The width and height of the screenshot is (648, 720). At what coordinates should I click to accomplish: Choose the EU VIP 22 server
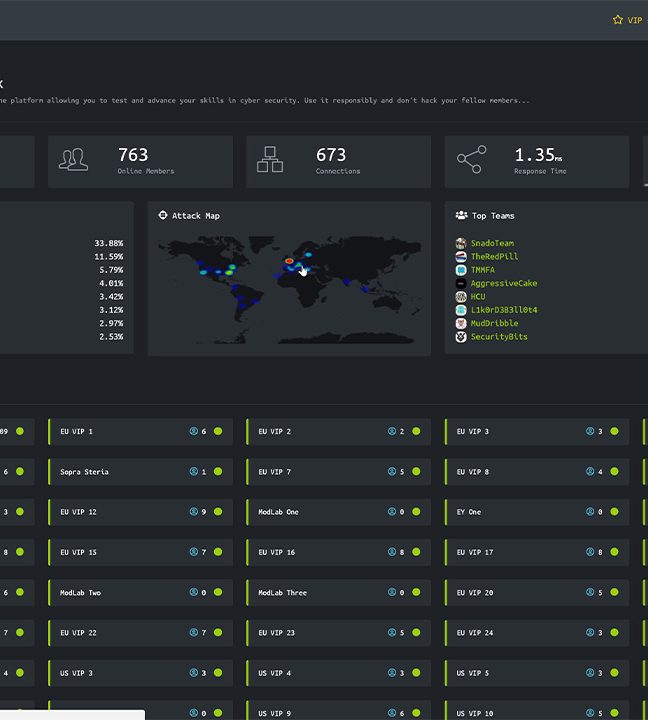pyautogui.click(x=141, y=633)
